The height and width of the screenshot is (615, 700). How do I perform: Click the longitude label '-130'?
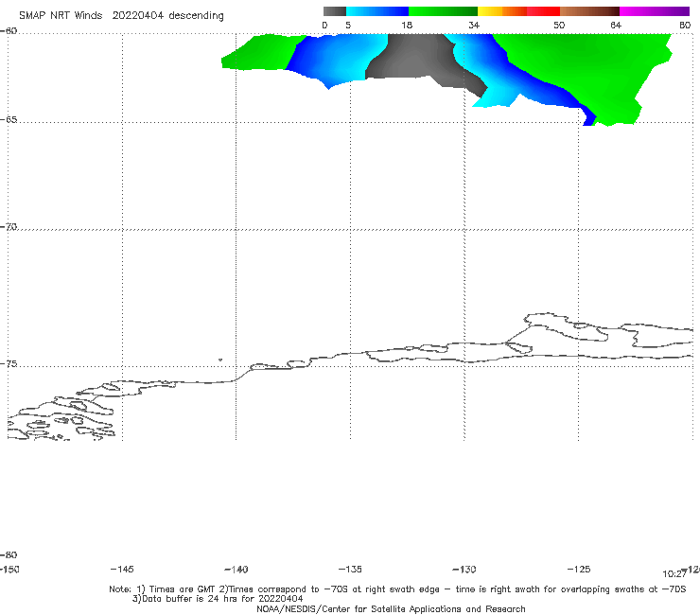click(x=464, y=570)
